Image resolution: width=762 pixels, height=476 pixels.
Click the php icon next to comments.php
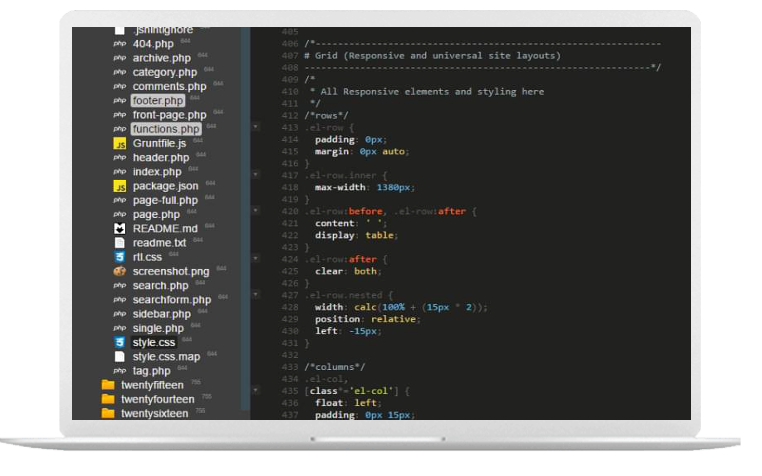tap(120, 86)
